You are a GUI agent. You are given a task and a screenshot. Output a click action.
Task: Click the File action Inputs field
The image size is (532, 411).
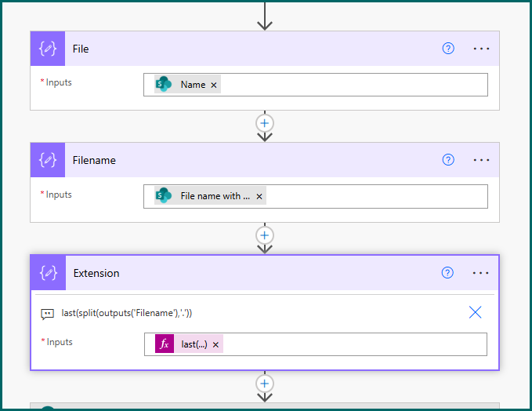316,85
